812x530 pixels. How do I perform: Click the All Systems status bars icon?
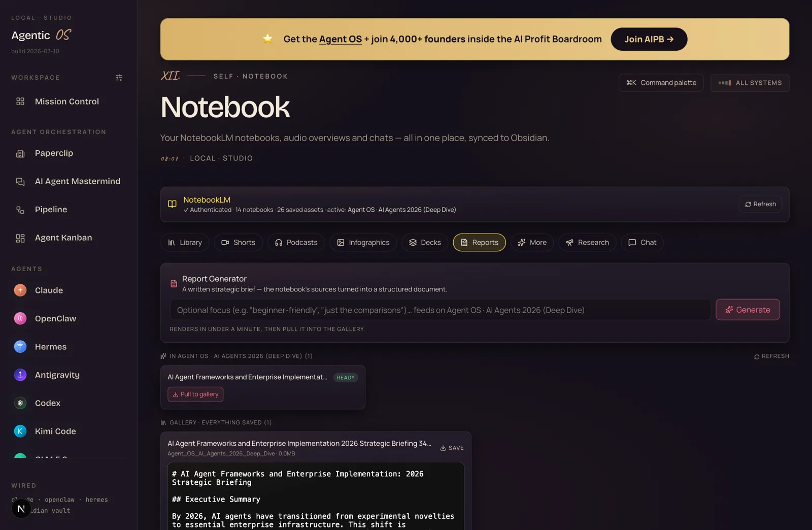724,83
